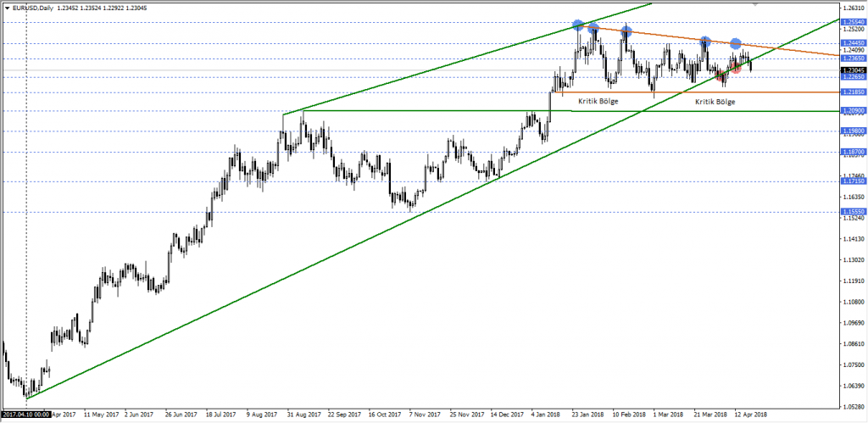Click the 1.09690 value on price scale
Screen dimensions: 868x423
853,323
